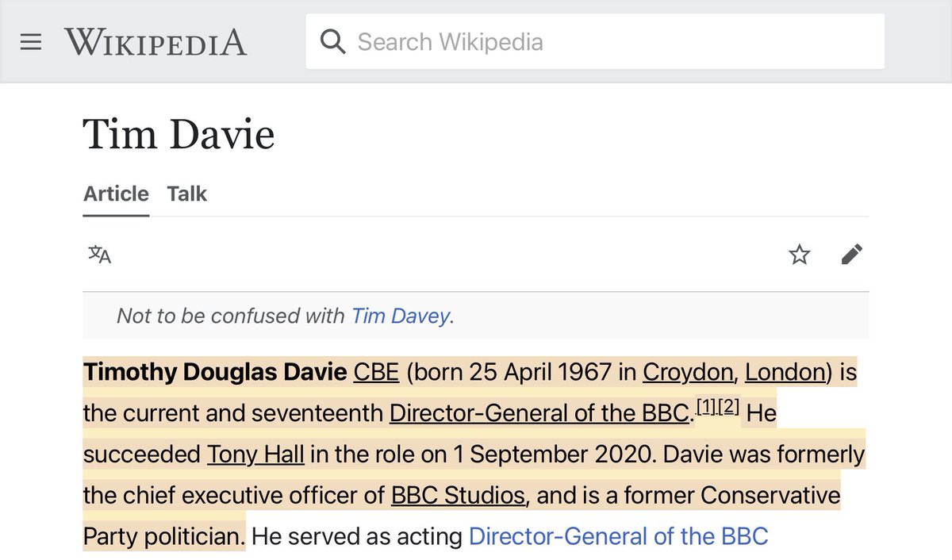This screenshot has height=560, width=952.
Task: Follow the BBC Studios link
Action: click(x=458, y=496)
